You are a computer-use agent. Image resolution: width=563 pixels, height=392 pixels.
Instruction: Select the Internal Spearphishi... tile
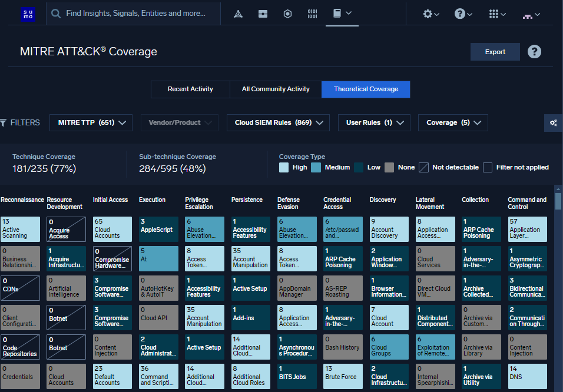(435, 376)
